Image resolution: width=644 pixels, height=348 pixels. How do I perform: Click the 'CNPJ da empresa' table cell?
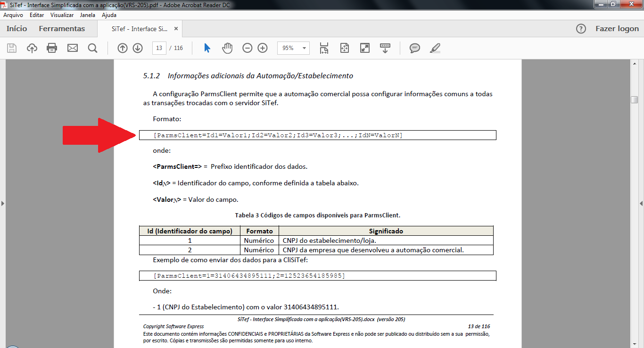[386, 250]
